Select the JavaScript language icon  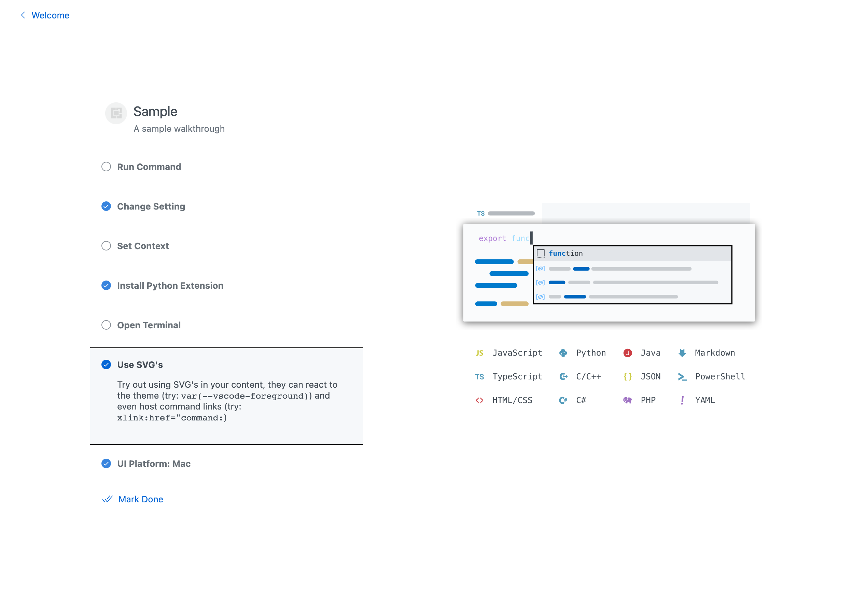tap(479, 353)
